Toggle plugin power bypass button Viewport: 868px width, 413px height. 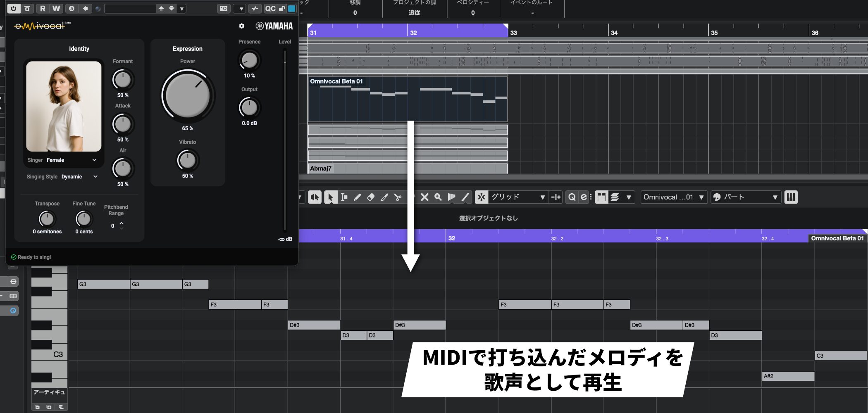coord(14,9)
